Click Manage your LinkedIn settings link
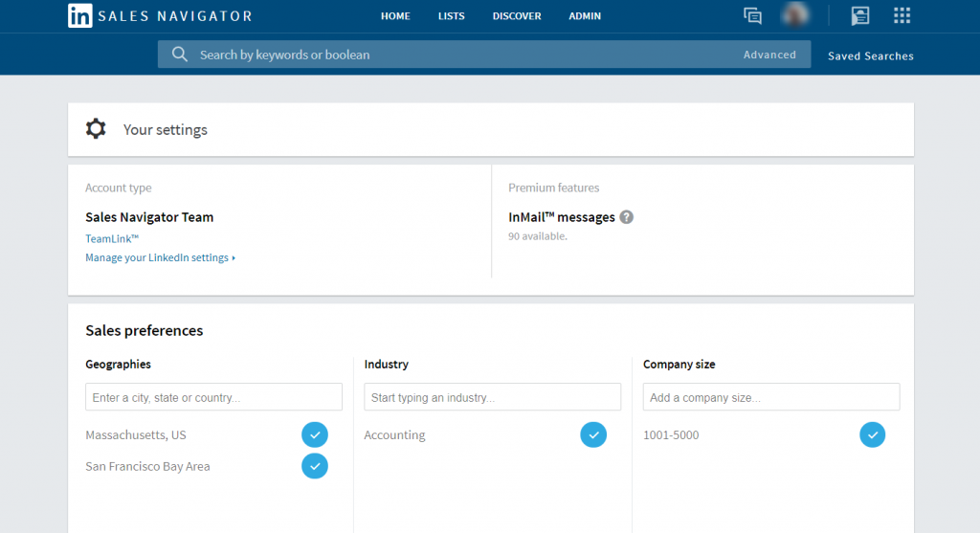Viewport: 980px width, 533px height. click(159, 257)
